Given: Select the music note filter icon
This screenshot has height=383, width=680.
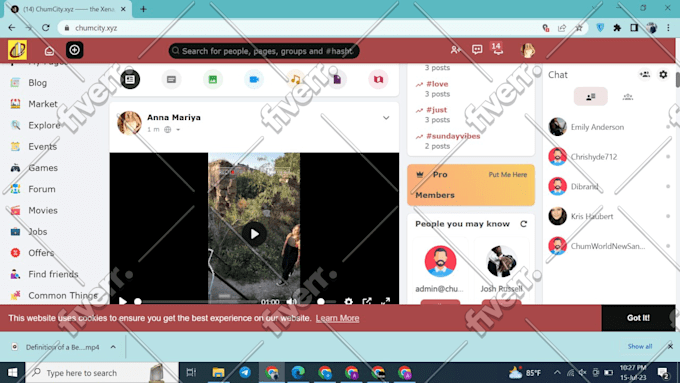Looking at the screenshot, I should click(x=295, y=79).
